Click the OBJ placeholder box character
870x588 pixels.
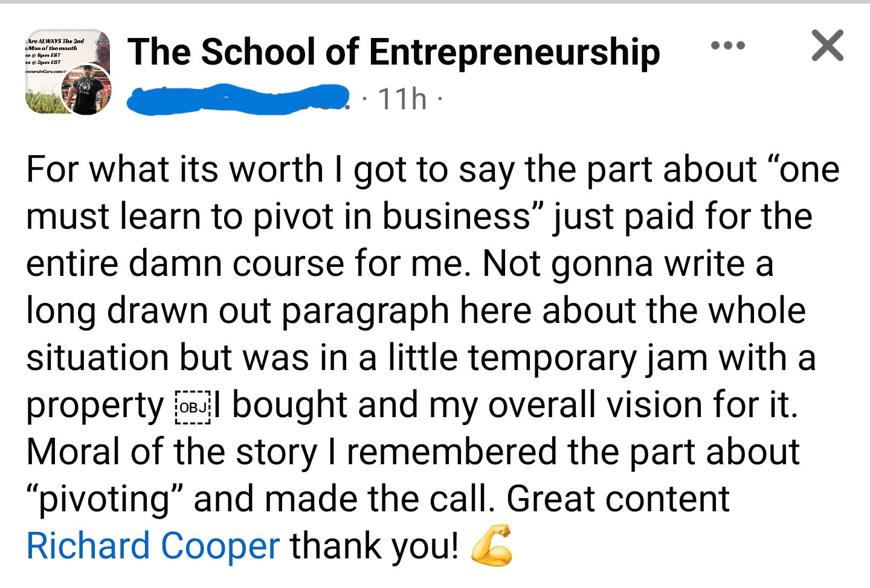tap(193, 407)
